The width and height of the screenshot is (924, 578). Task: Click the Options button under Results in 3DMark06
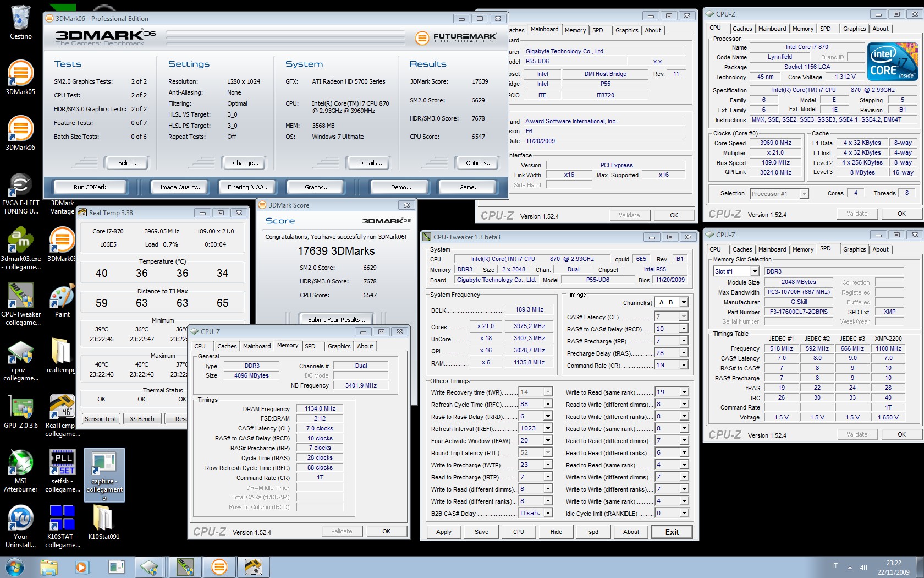coord(479,163)
